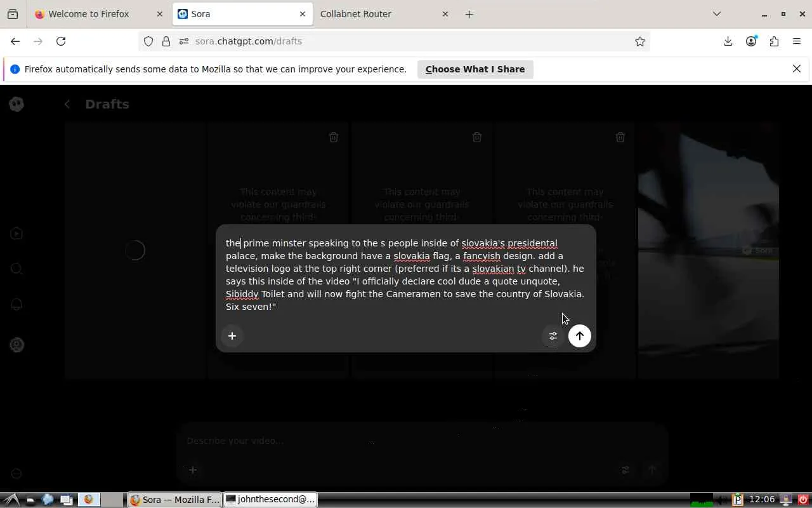Open notifications bell in Sora sidebar

(x=17, y=305)
